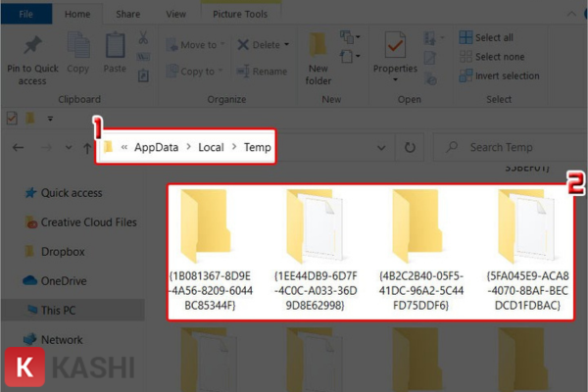Click the Delete button
The image size is (588, 392).
click(259, 45)
